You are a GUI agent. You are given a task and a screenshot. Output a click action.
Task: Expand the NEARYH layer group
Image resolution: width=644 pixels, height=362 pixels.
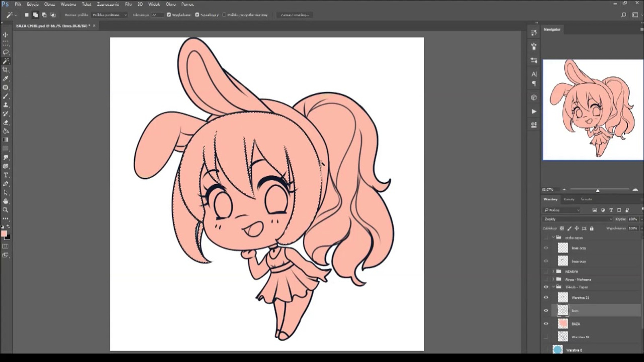[553, 271]
